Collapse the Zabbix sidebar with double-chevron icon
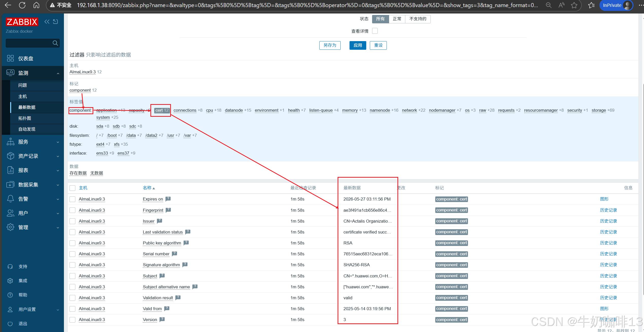This screenshot has height=332, width=644. click(x=47, y=22)
